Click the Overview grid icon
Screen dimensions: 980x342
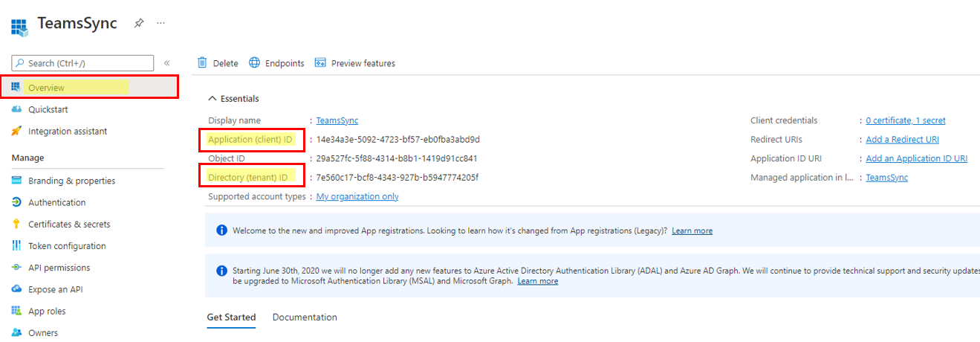(16, 87)
